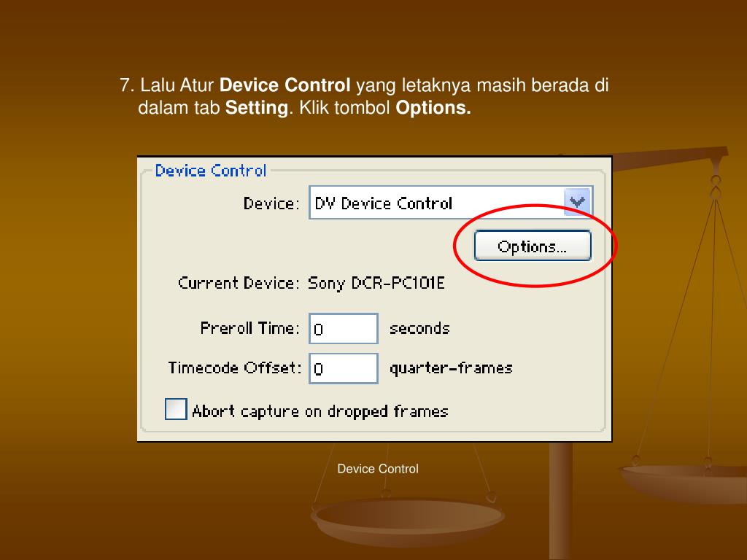The width and height of the screenshot is (747, 560).
Task: Open the Device dropdown arrow
Action: (x=577, y=203)
